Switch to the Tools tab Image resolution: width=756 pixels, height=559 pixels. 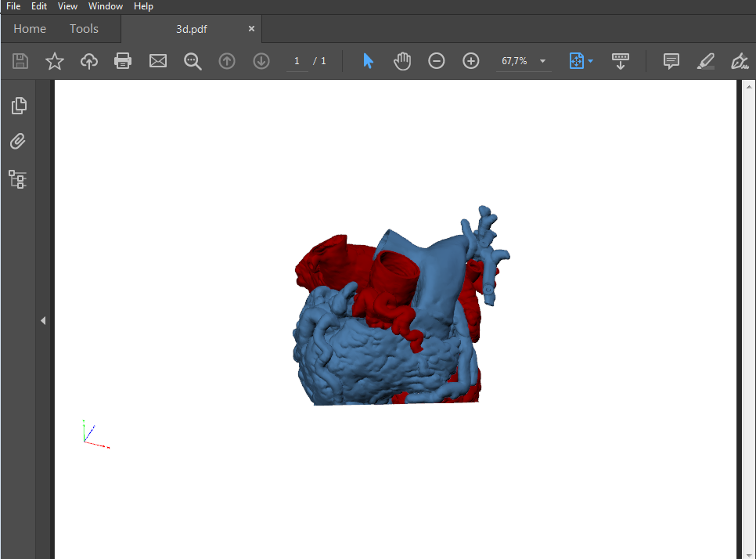click(x=84, y=29)
